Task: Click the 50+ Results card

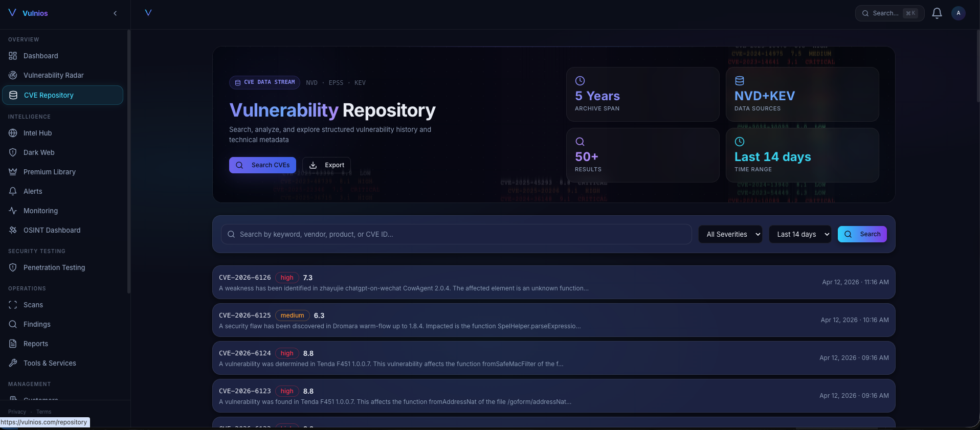Action: [x=643, y=155]
